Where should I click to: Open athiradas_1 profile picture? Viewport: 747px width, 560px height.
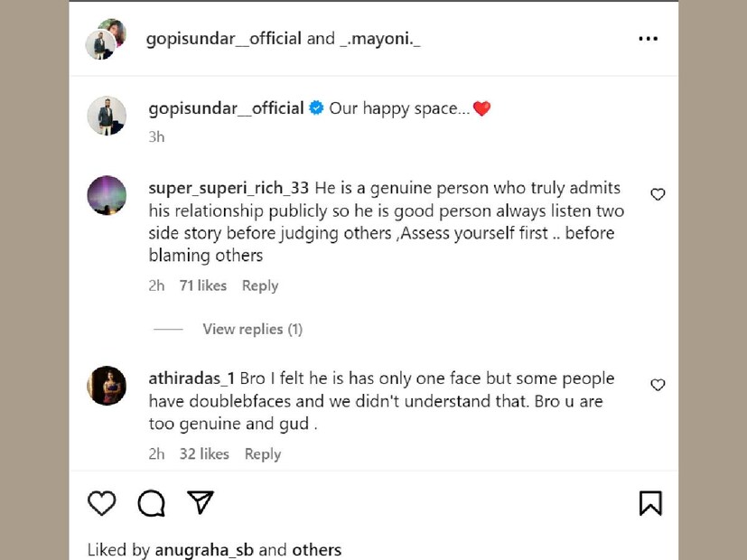(x=107, y=386)
